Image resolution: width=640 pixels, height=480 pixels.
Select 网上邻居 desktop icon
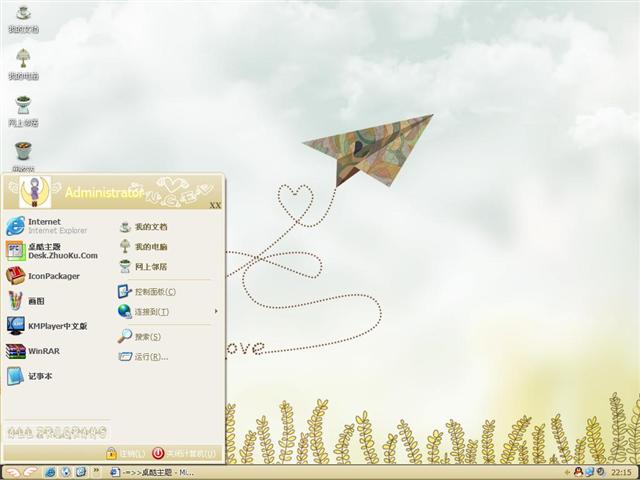pos(23,111)
